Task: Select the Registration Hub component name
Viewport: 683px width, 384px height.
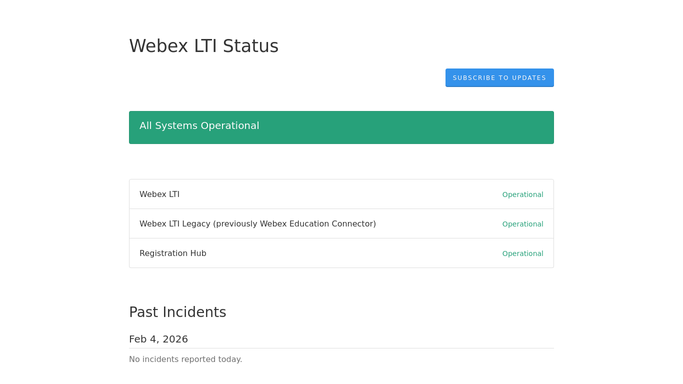Action: (x=172, y=253)
